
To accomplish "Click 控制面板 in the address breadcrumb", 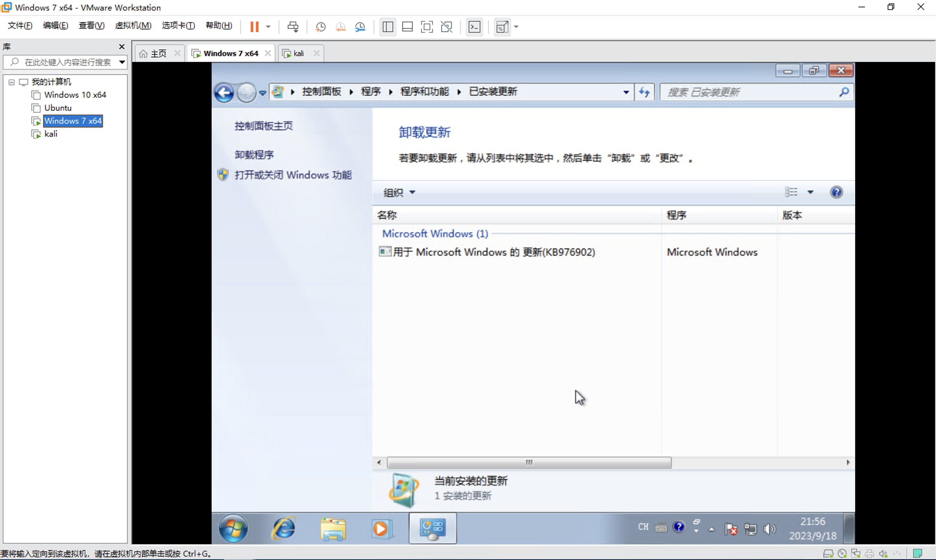I will 321,92.
